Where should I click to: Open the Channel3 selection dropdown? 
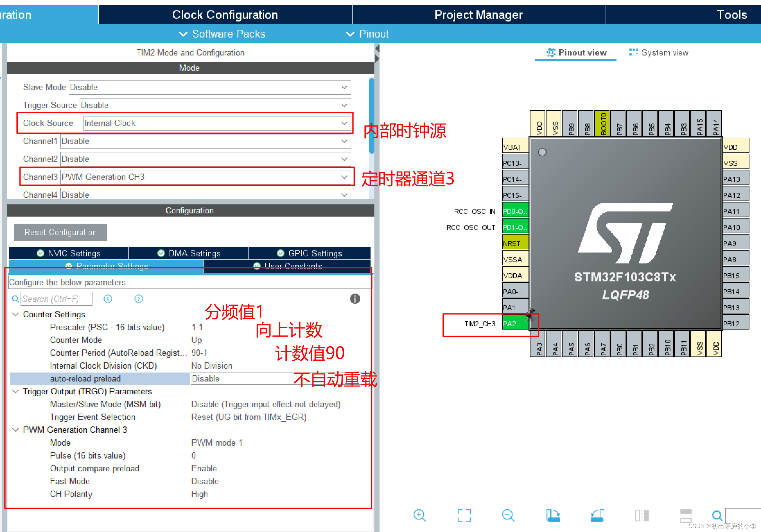pos(343,177)
